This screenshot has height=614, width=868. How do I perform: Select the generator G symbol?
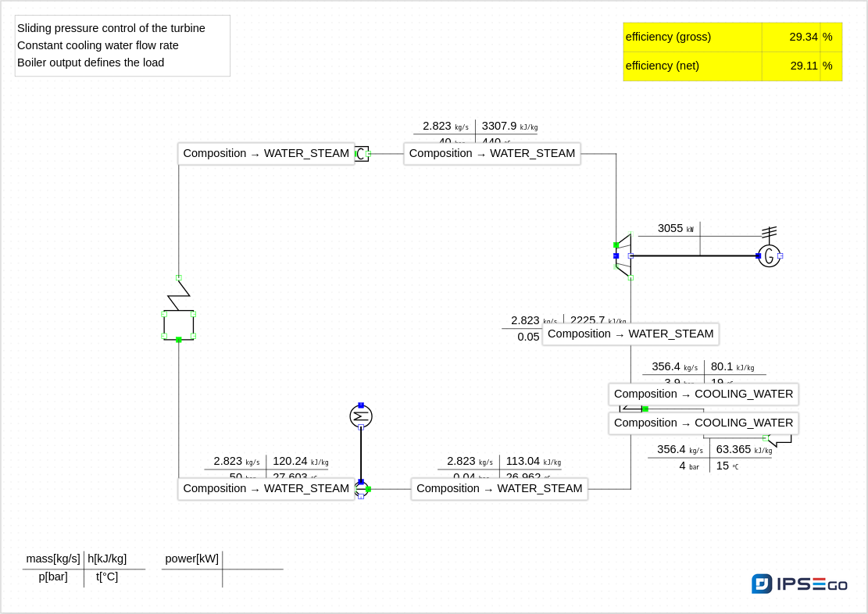coord(769,255)
